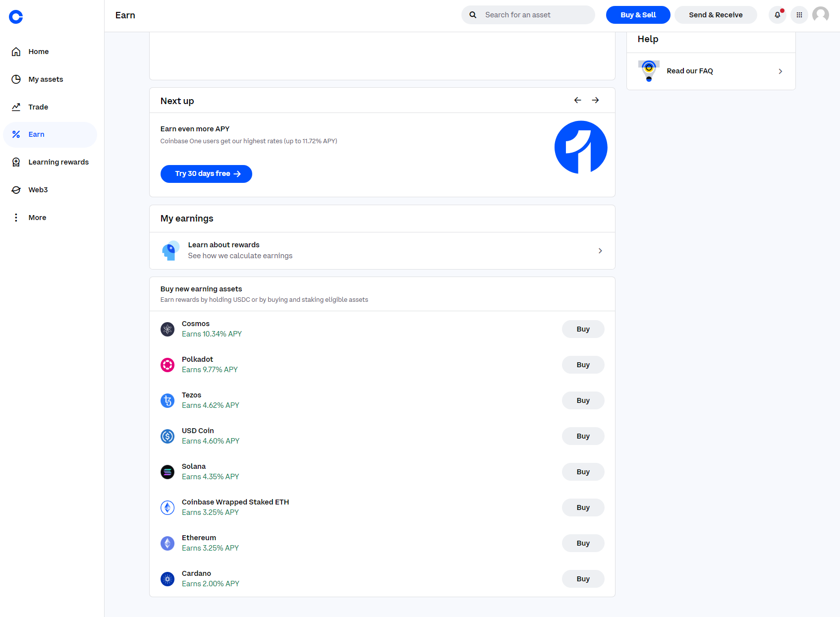Open Learn about rewards row
840x617 pixels.
pyautogui.click(x=382, y=251)
